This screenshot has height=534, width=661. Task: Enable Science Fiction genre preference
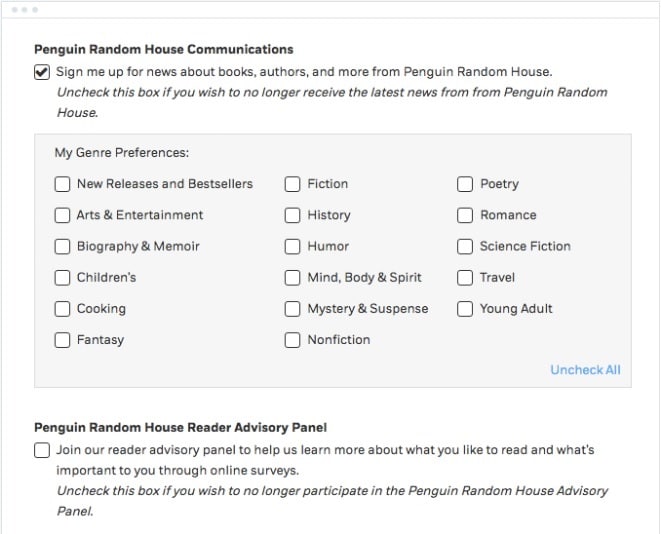coord(465,246)
